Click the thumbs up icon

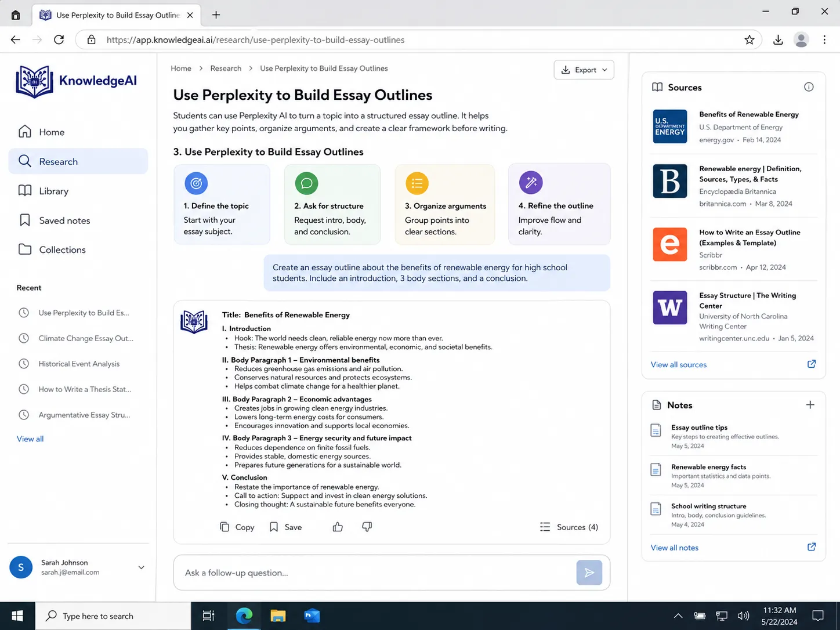click(338, 527)
